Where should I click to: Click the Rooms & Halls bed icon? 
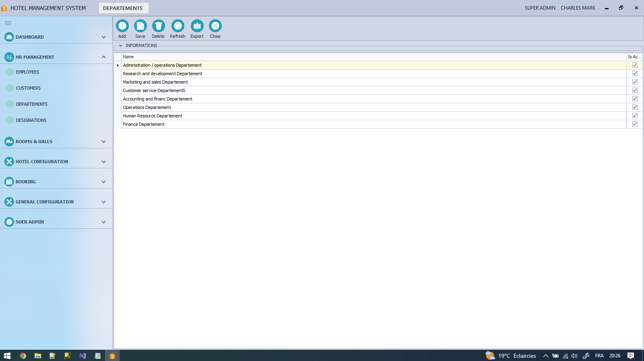click(x=9, y=142)
